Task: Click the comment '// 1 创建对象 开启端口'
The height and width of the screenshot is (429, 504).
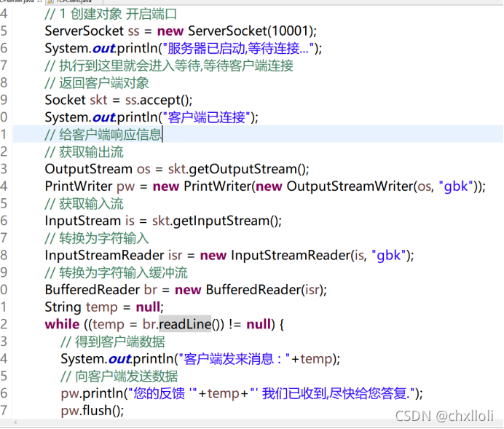Action: point(111,14)
